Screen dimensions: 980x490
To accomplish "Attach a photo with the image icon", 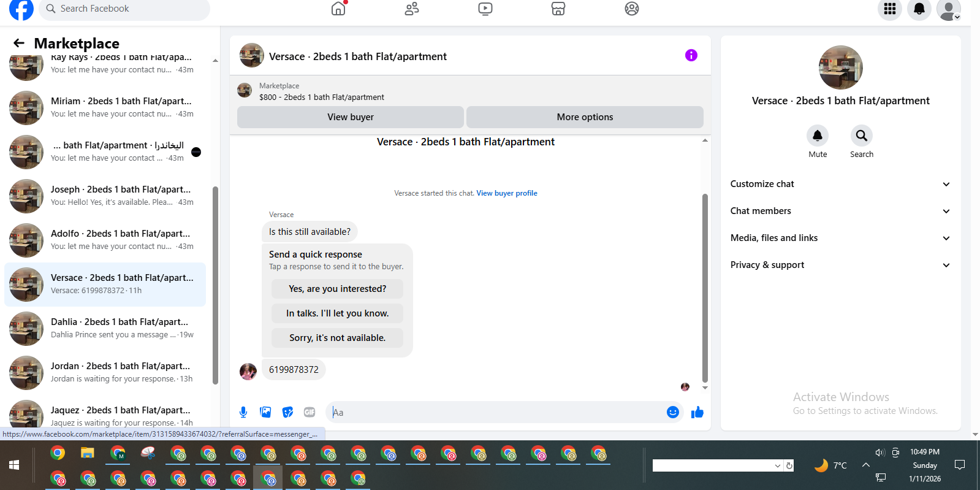I will (265, 412).
